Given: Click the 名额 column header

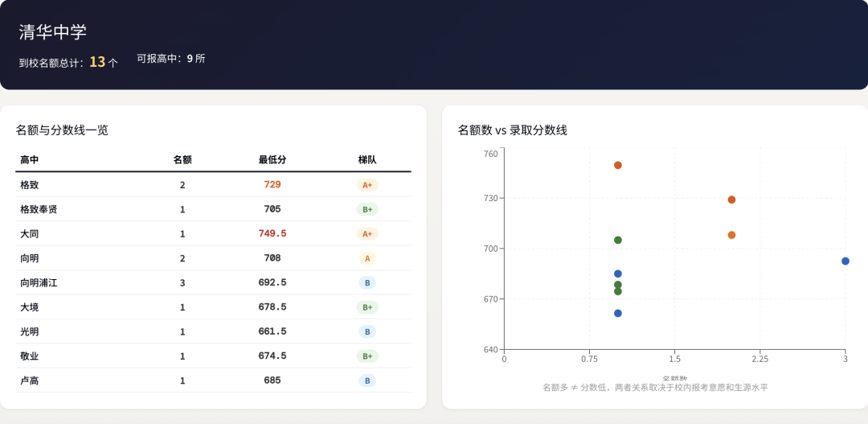Looking at the screenshot, I should pos(182,160).
